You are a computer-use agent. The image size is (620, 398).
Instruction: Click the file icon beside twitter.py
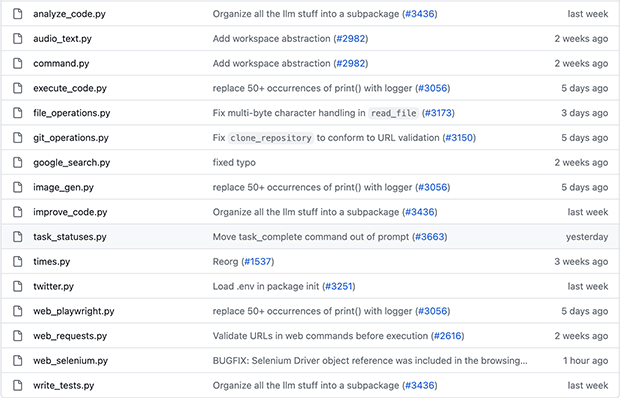[18, 286]
